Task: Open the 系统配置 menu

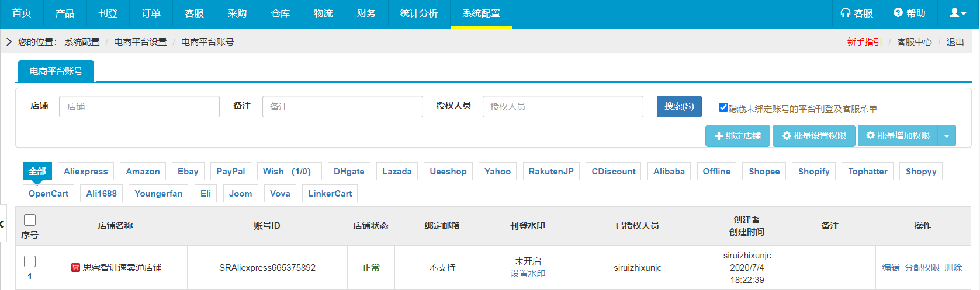Action: [481, 13]
